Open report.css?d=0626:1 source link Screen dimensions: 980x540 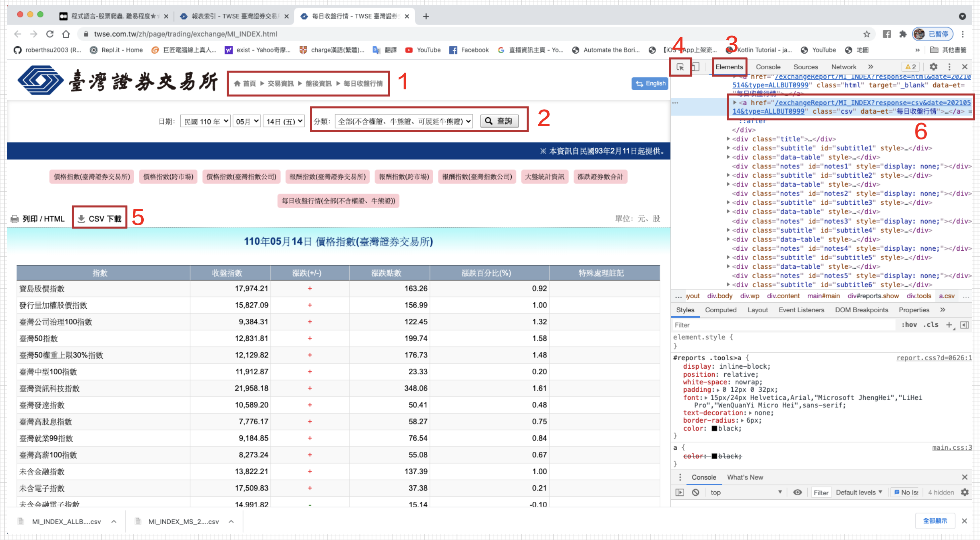click(x=934, y=358)
